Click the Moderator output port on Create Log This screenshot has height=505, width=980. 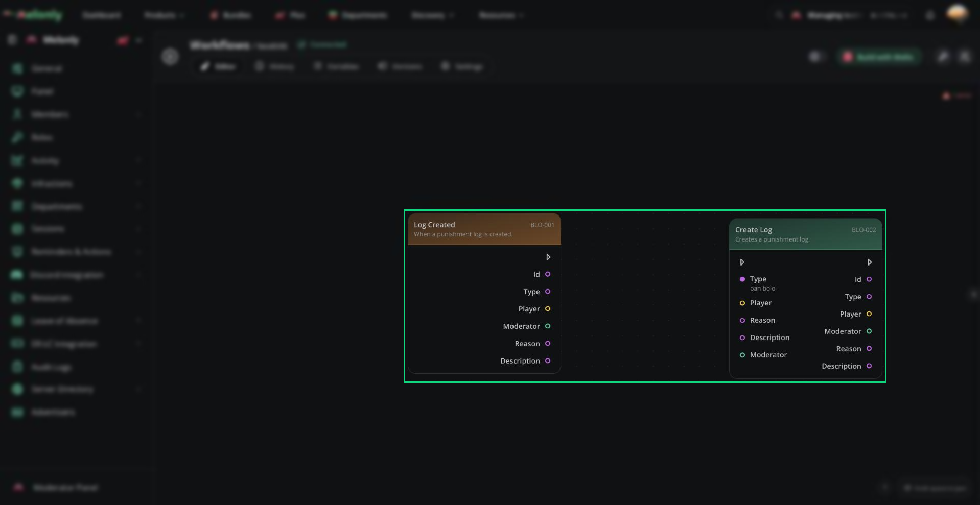click(869, 331)
